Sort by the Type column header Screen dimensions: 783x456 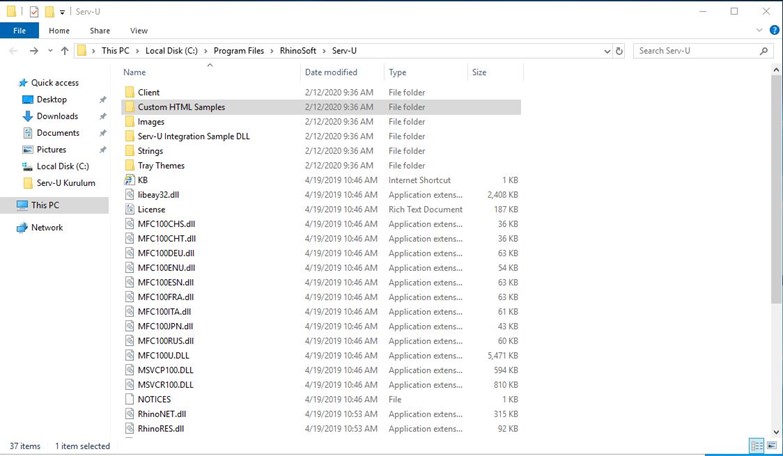click(425, 72)
